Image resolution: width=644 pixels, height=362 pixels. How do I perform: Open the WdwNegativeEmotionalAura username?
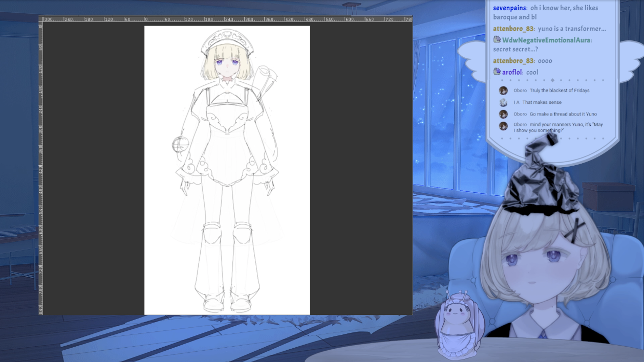(546, 40)
